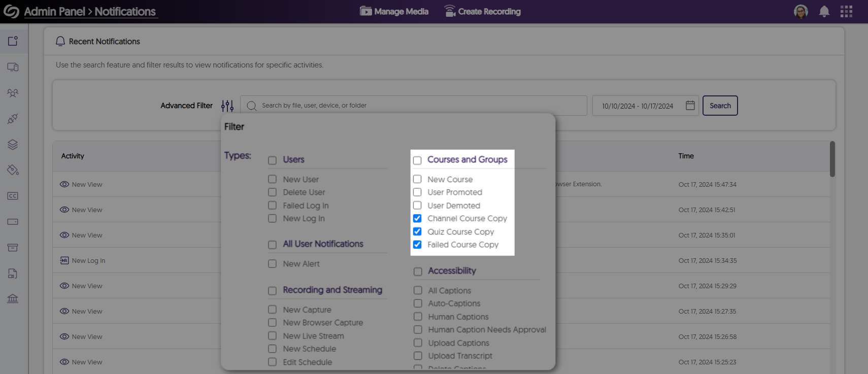This screenshot has width=868, height=374.
Task: Check the New Live Stream checkbox
Action: pyautogui.click(x=273, y=336)
